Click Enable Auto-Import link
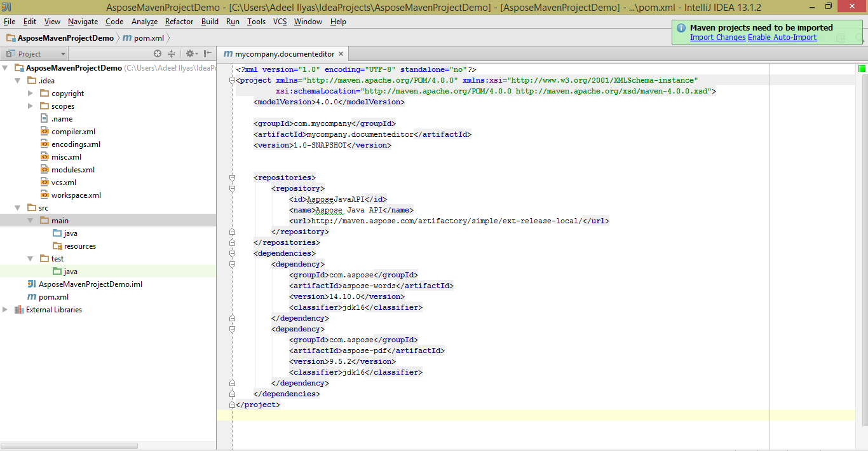Viewport: 868px width, 451px height. 782,38
